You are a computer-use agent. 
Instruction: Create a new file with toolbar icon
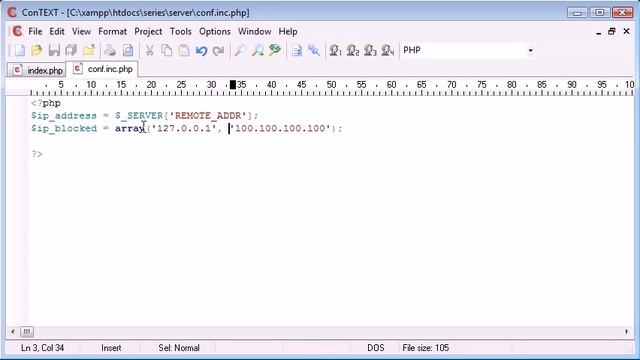tap(19, 50)
